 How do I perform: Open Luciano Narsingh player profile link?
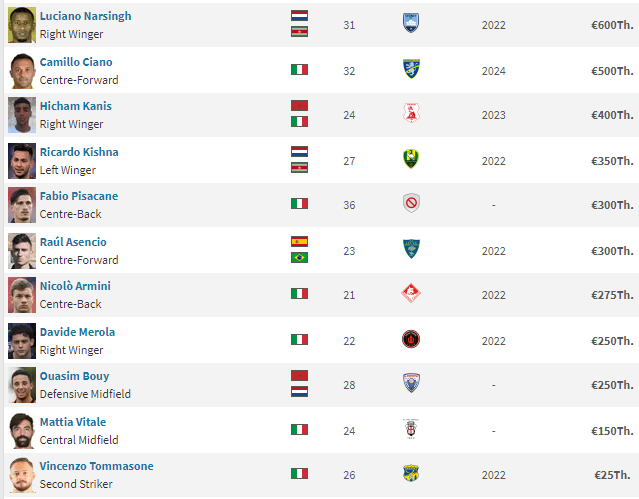85,16
